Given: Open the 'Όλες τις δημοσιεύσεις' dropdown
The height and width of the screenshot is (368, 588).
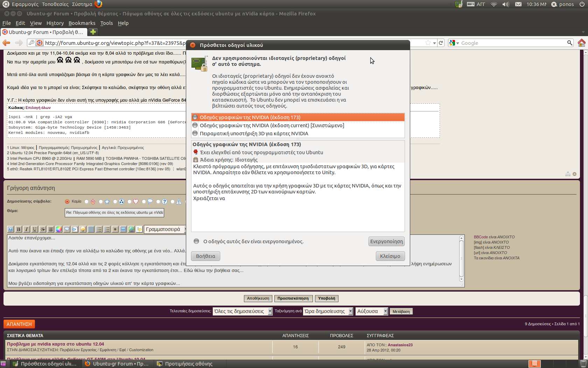Looking at the screenshot, I should tap(243, 311).
